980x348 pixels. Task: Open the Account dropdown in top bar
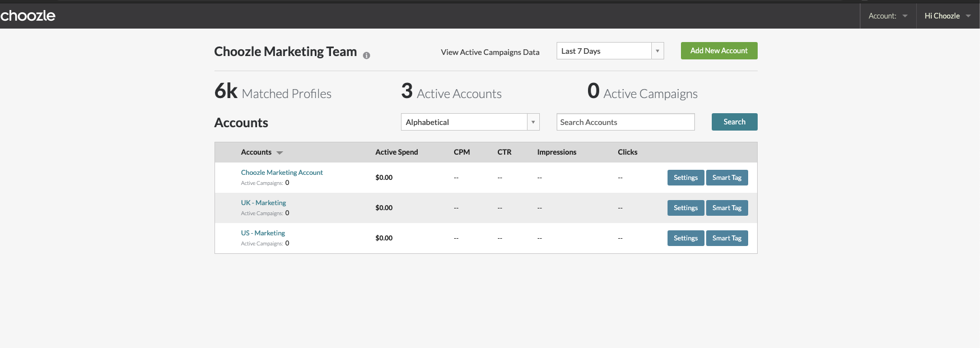pyautogui.click(x=888, y=16)
